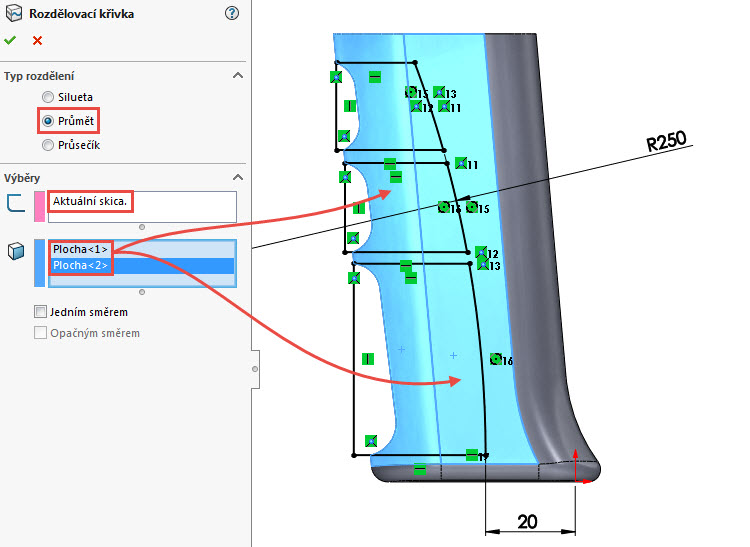
Task: Confirm split line with green checkmark
Action: [10, 41]
